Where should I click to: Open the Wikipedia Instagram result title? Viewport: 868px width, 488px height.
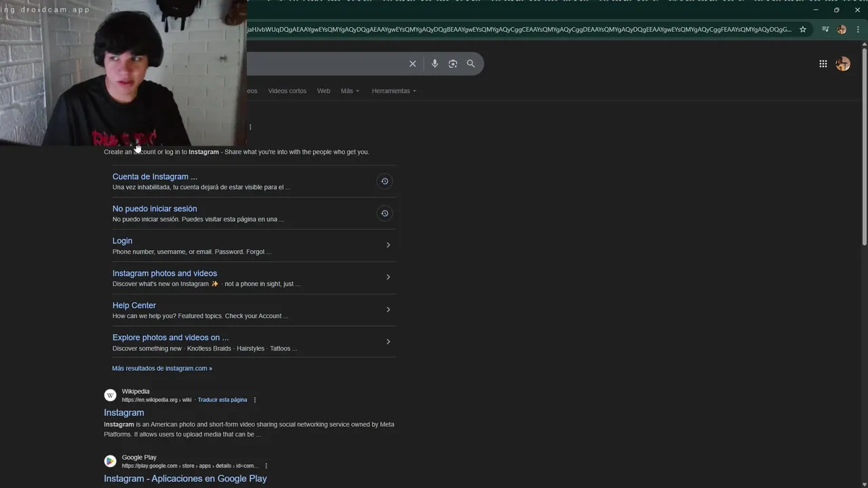click(124, 413)
